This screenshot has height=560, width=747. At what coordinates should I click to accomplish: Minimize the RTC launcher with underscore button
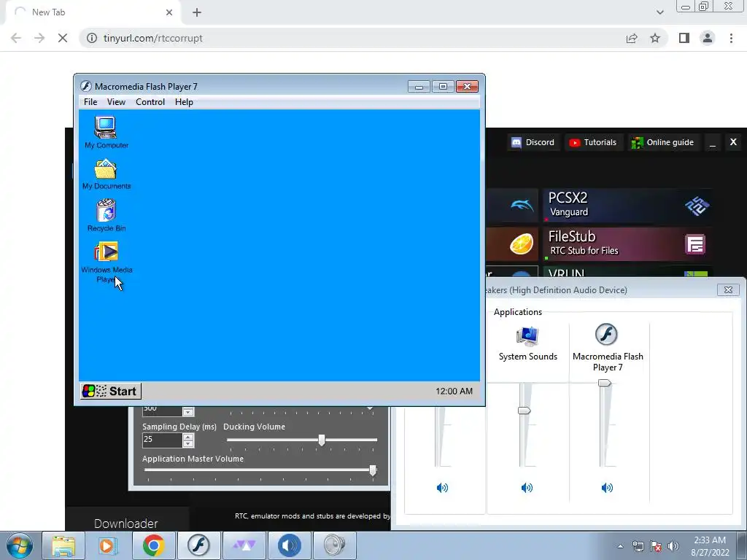(x=713, y=142)
